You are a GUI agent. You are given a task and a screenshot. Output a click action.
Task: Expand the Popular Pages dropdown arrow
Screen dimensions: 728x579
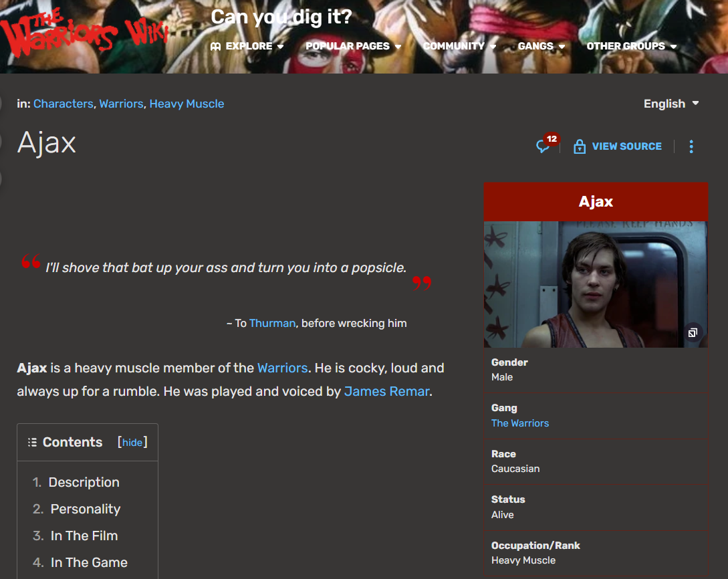(398, 46)
